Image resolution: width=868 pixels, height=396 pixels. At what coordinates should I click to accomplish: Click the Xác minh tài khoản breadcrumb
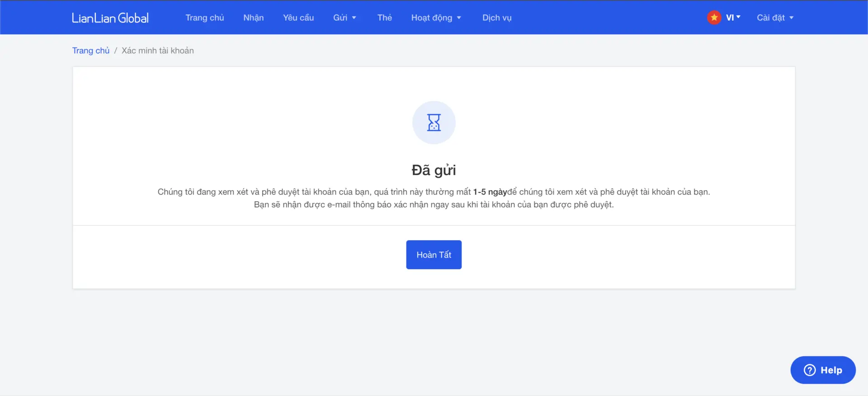[x=157, y=51]
